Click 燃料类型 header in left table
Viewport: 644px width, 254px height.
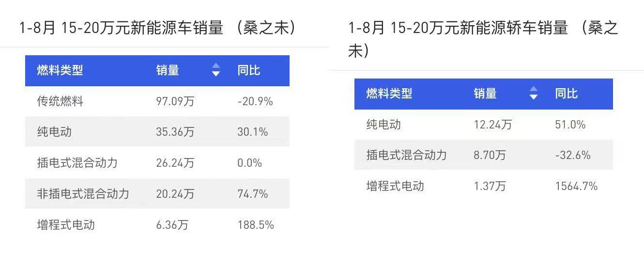60,70
